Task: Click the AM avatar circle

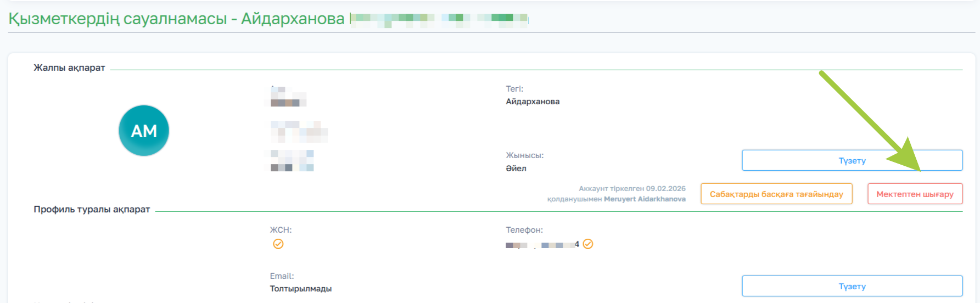Action: 144,131
